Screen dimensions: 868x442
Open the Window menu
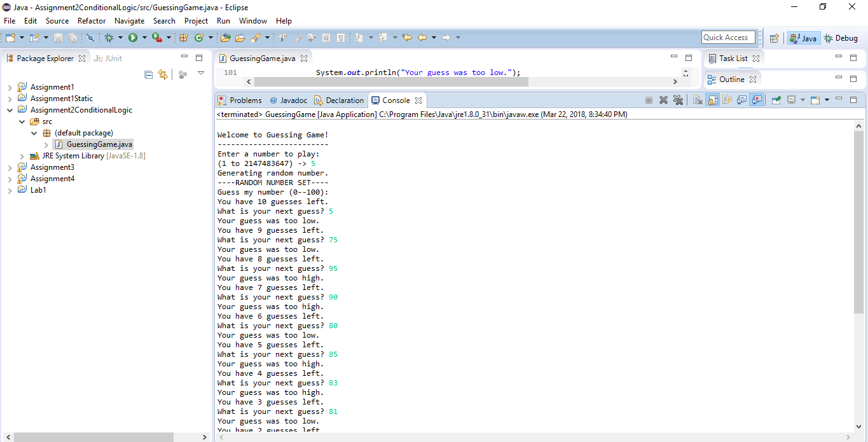(x=253, y=21)
